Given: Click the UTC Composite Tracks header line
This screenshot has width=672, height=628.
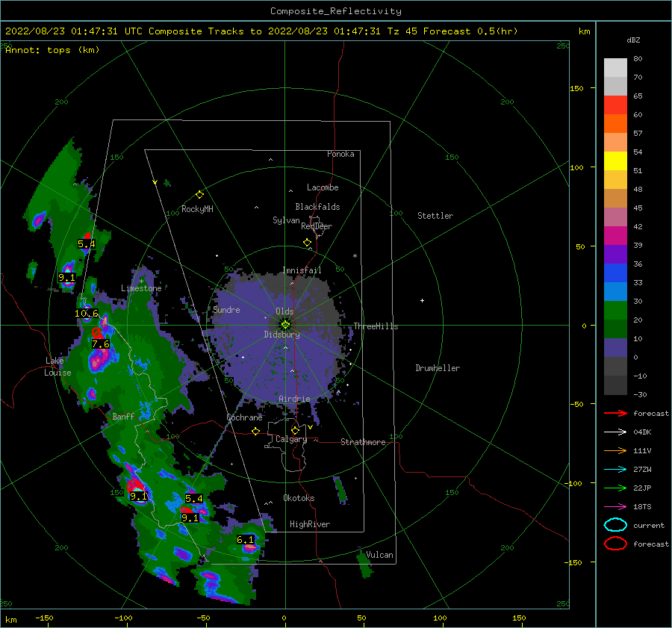Looking at the screenshot, I should pyautogui.click(x=261, y=31).
